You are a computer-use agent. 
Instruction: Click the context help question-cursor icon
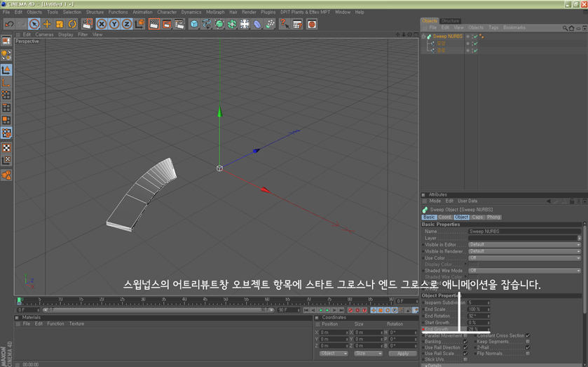285,24
